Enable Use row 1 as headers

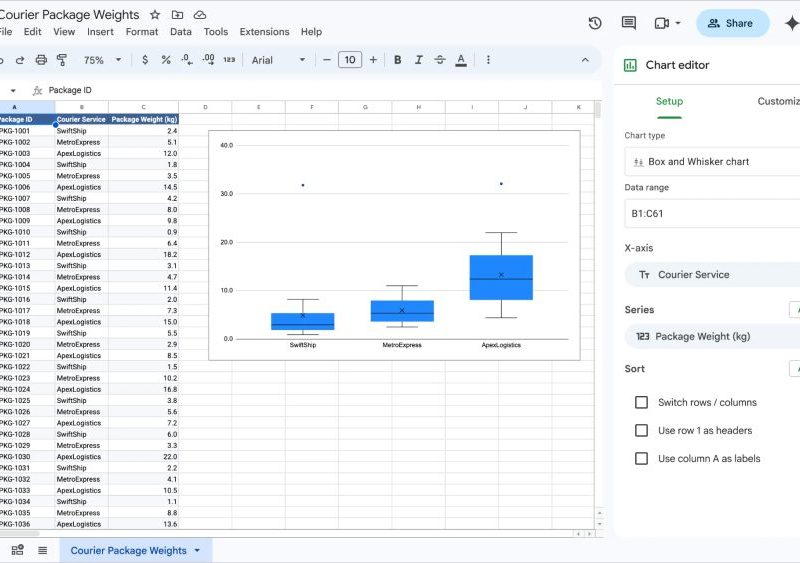click(x=641, y=430)
